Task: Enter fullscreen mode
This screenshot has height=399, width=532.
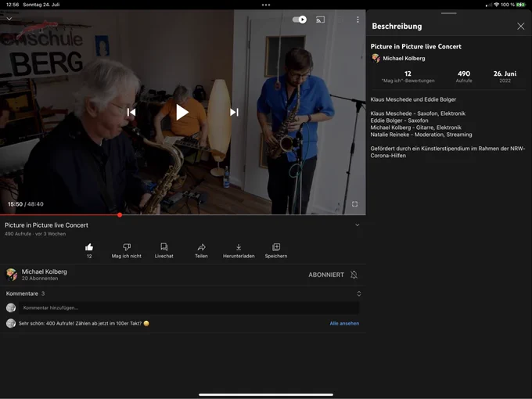Action: [x=354, y=204]
